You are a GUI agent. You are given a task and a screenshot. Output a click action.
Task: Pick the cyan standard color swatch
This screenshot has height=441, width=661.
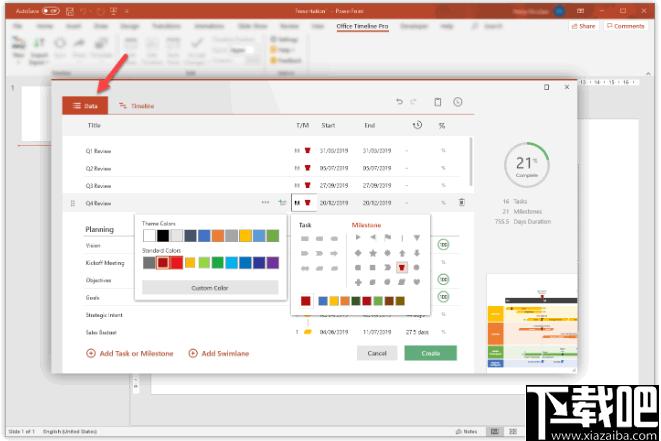(231, 263)
